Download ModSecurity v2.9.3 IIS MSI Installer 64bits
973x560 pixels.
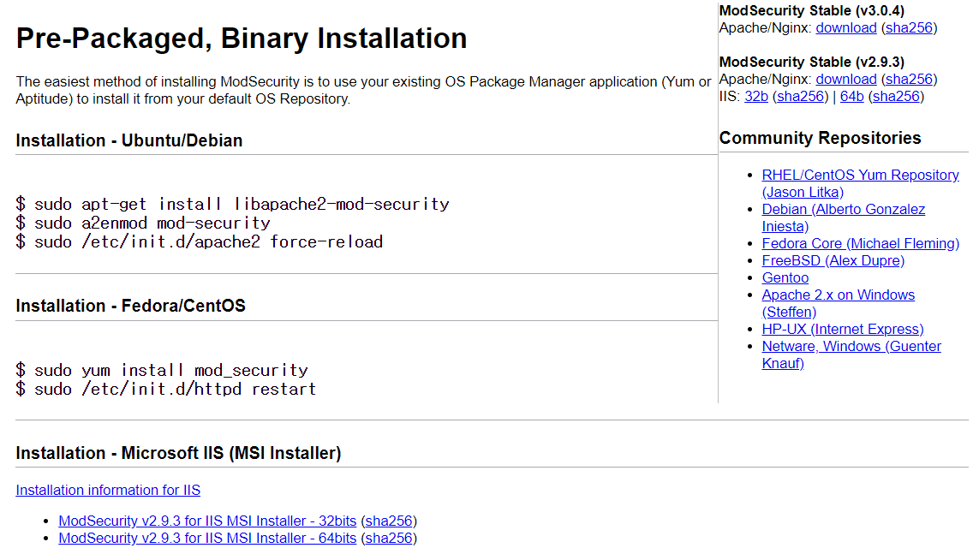[x=207, y=539]
